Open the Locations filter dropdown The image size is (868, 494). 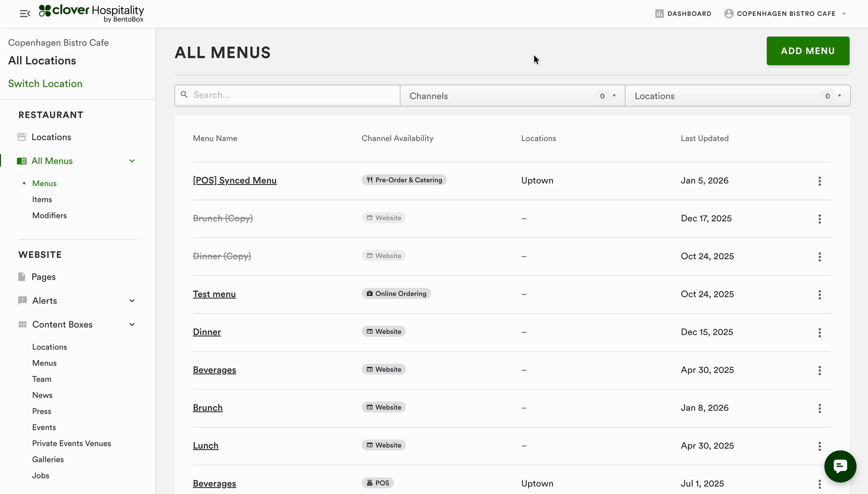[x=738, y=96]
